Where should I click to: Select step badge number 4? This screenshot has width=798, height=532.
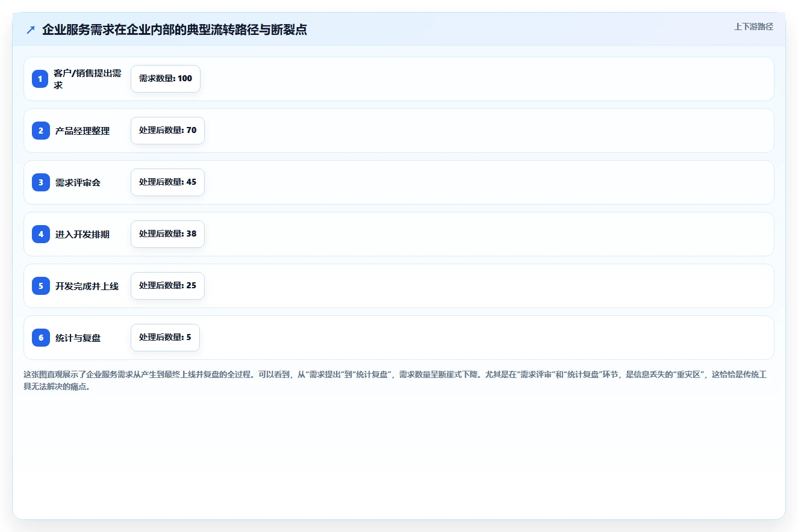tap(40, 234)
